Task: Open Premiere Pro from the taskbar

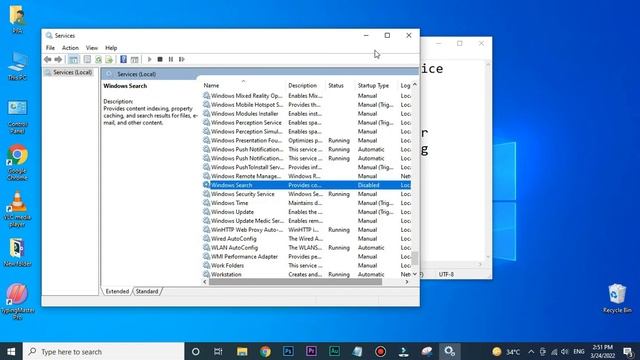Action: click(311, 351)
